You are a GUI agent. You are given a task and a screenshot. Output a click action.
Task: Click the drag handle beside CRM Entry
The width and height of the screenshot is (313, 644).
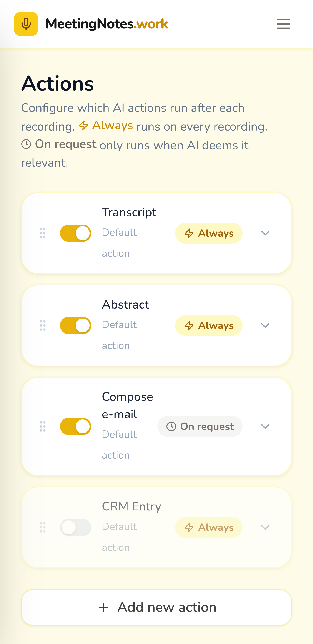(42, 528)
